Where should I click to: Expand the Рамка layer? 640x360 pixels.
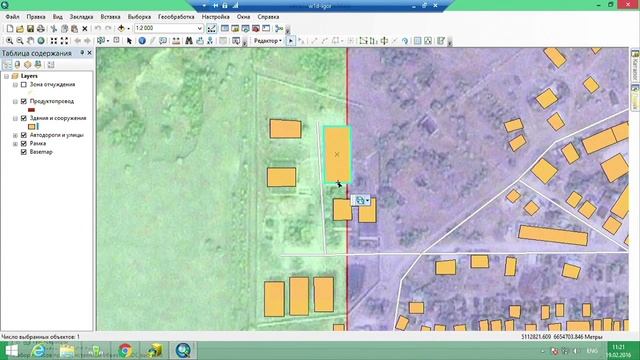pos(15,144)
